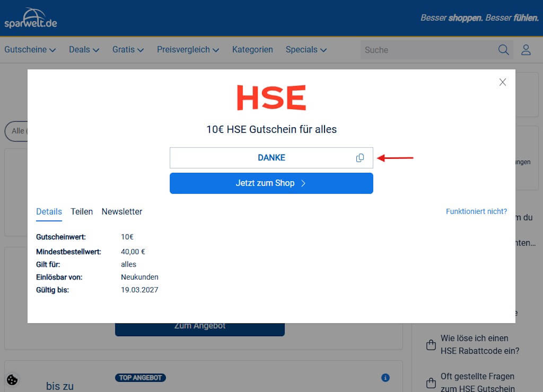
Task: Click the 'Besser shoppen. Besser fühlen.' slogan
Action: (479, 18)
